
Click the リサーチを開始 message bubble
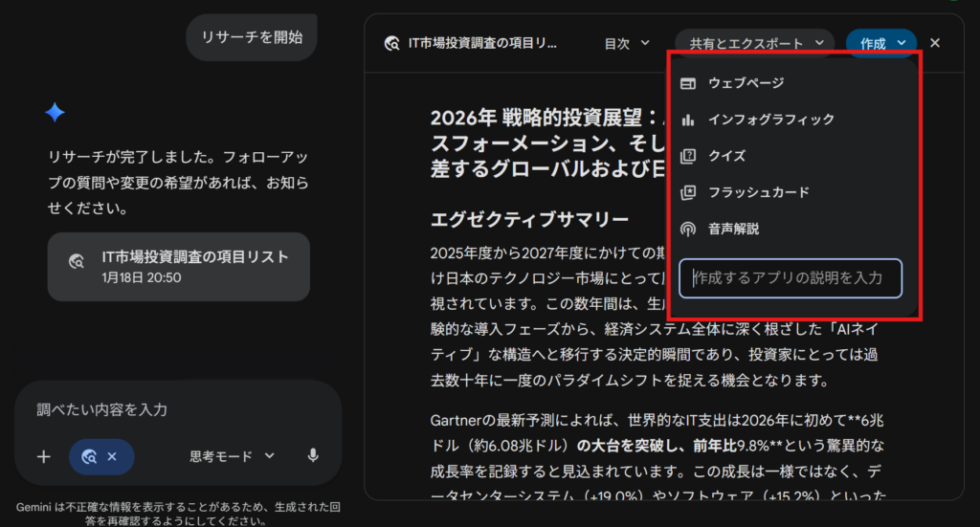pos(252,37)
